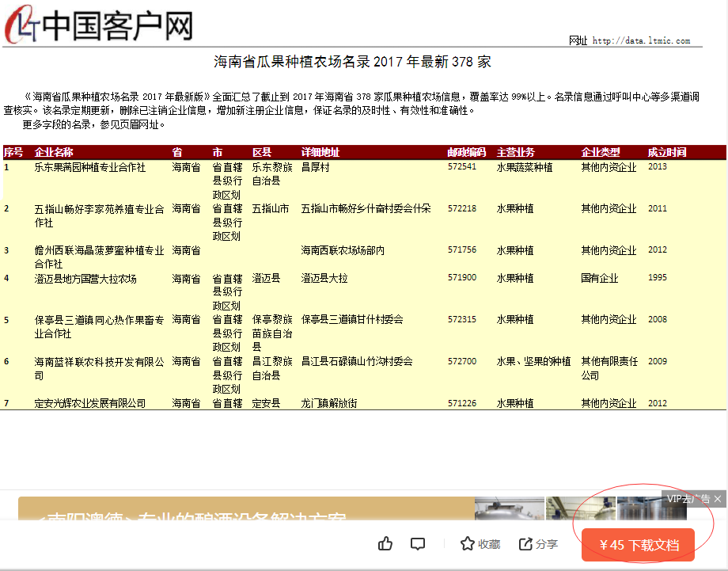The image size is (728, 571).
Task: Click the 成立时间 column header
Action: click(x=667, y=152)
